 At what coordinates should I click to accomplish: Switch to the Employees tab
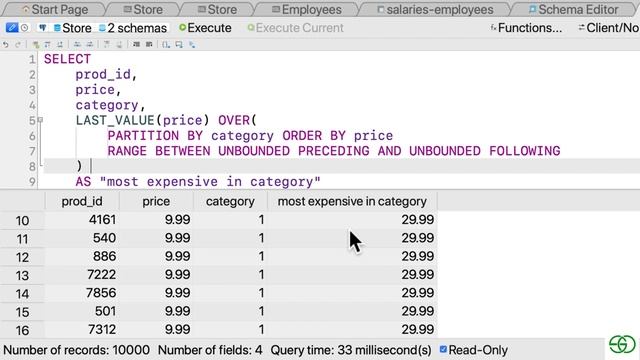pyautogui.click(x=307, y=9)
